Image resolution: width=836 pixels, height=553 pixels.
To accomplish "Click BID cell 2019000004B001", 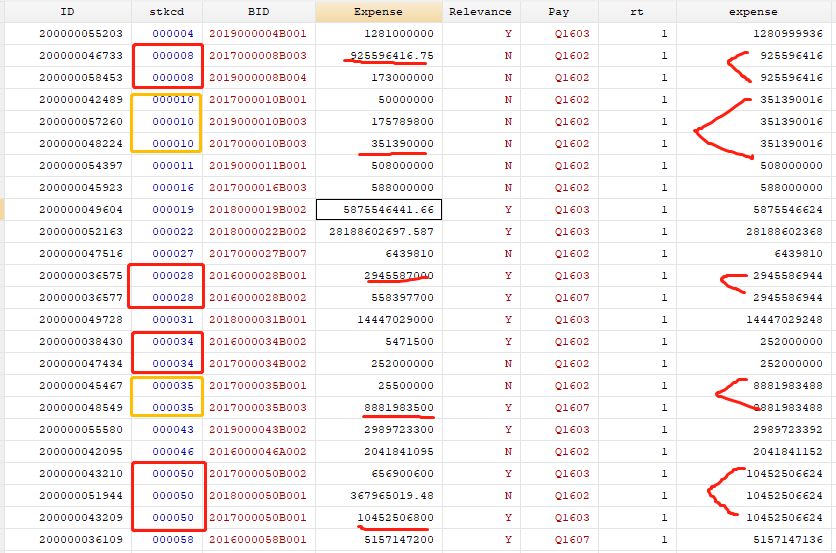I will pyautogui.click(x=258, y=34).
